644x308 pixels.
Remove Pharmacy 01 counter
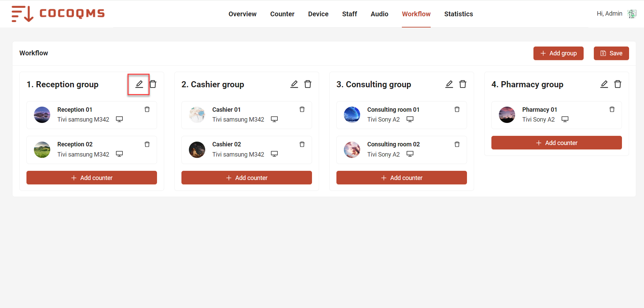[612, 109]
